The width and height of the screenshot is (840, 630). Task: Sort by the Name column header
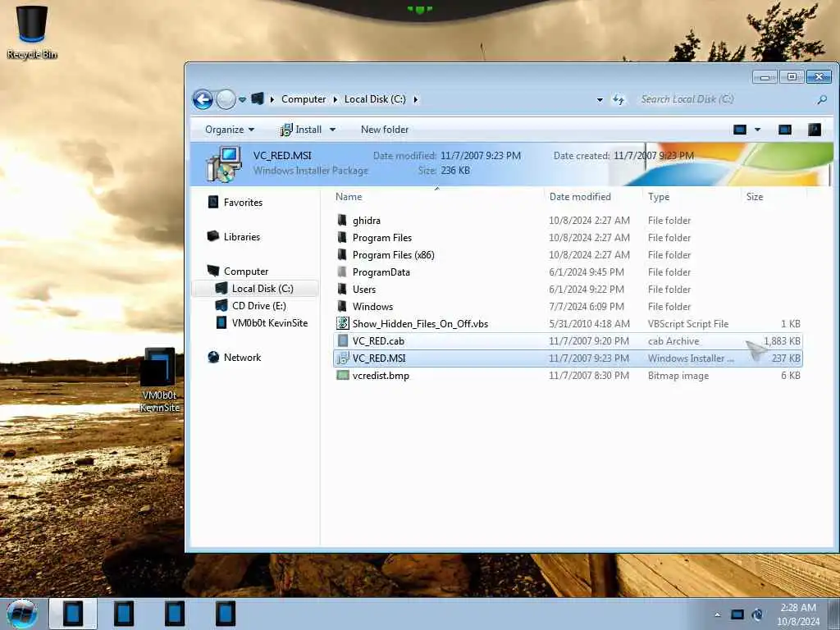click(x=349, y=197)
